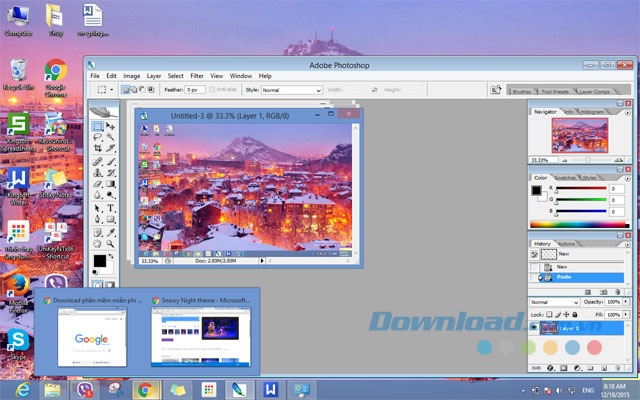The image size is (640, 400).
Task: Select the Crop tool
Action: (x=98, y=148)
